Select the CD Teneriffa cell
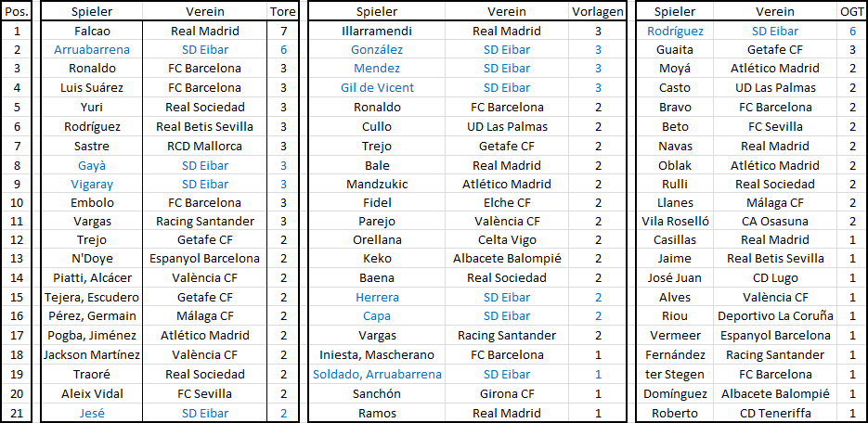 click(x=775, y=413)
